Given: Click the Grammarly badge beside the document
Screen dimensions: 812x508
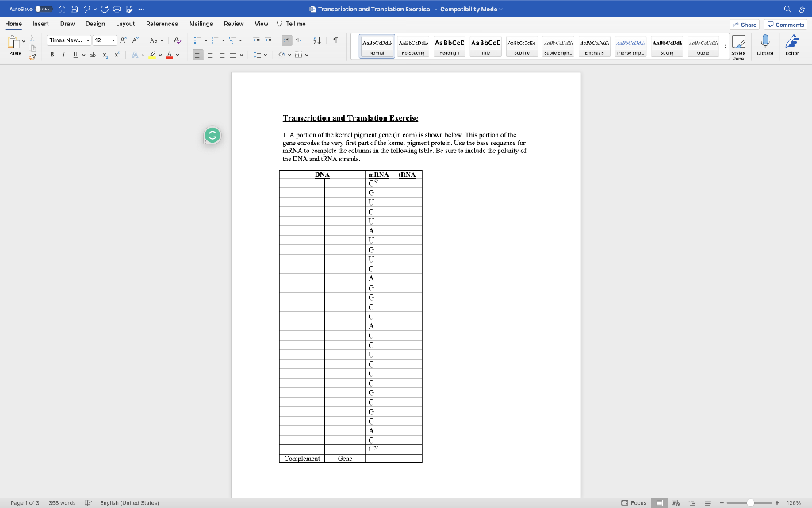Looking at the screenshot, I should (x=212, y=135).
